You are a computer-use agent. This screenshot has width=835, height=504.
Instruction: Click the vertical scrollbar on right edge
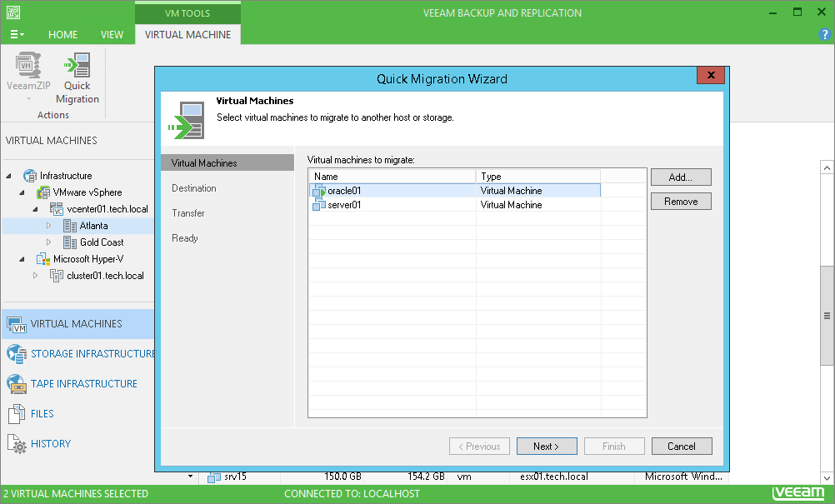827,317
